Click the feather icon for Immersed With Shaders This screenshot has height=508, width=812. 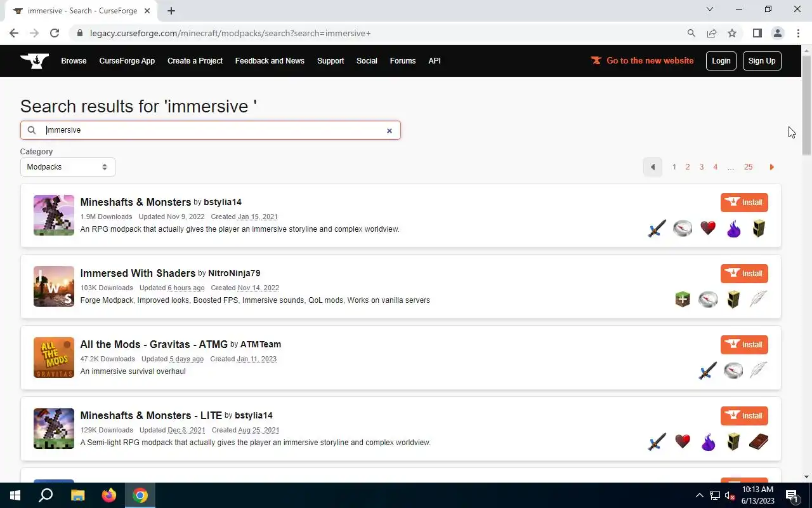point(759,299)
